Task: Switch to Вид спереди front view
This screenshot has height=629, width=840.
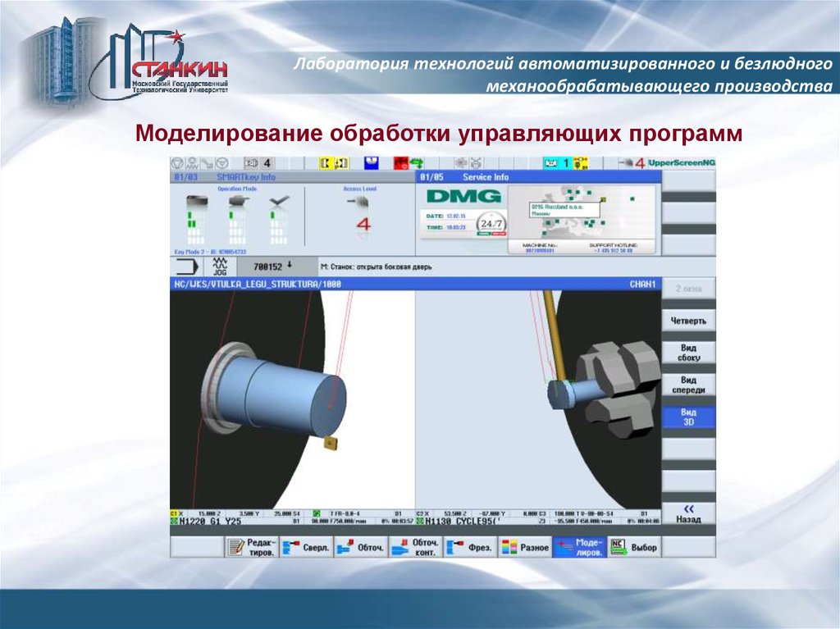Action: click(688, 385)
